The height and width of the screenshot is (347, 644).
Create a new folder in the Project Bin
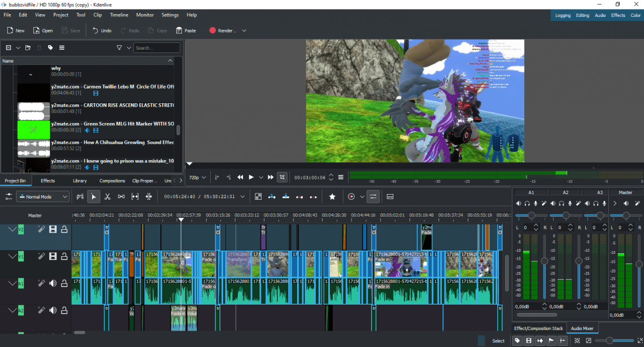tap(27, 47)
